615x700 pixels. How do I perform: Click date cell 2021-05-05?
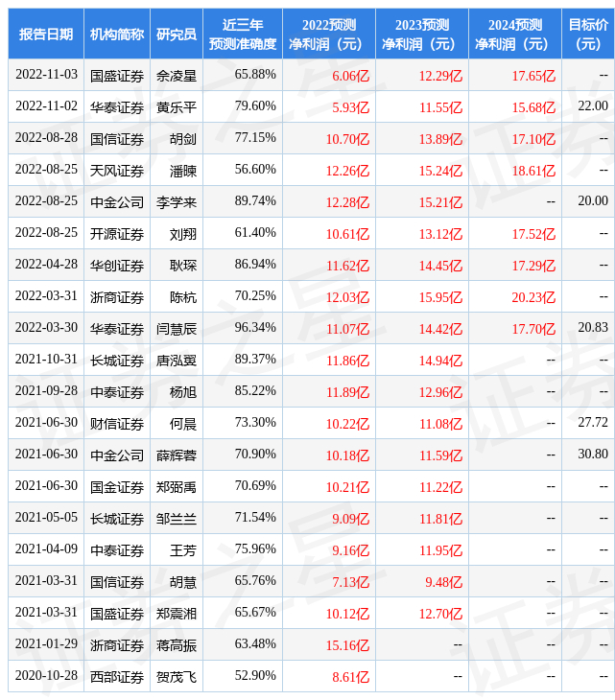point(46,518)
